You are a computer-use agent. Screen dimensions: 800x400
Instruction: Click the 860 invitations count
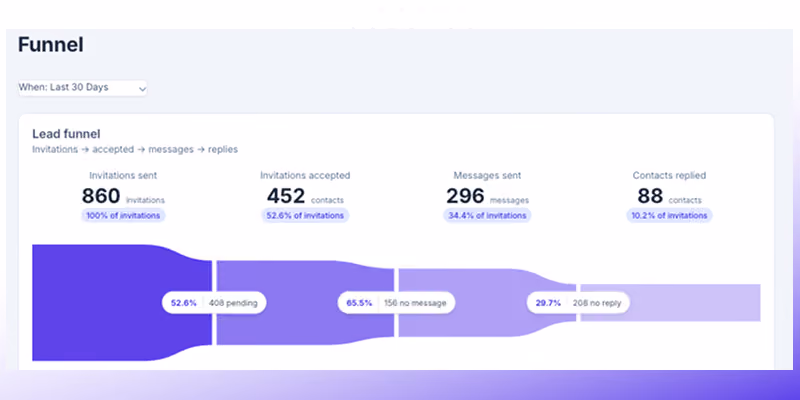(x=123, y=196)
